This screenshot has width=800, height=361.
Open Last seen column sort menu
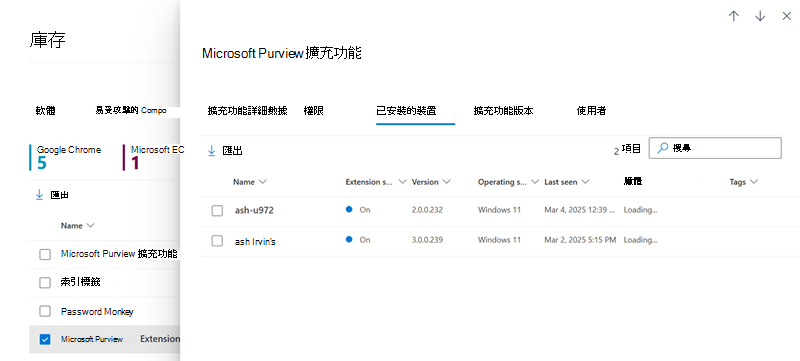(585, 182)
